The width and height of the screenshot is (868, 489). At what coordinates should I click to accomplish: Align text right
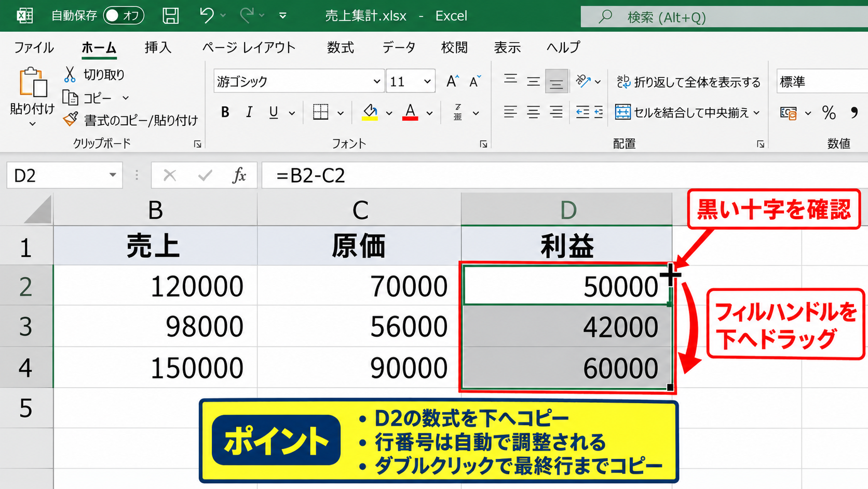coord(556,112)
